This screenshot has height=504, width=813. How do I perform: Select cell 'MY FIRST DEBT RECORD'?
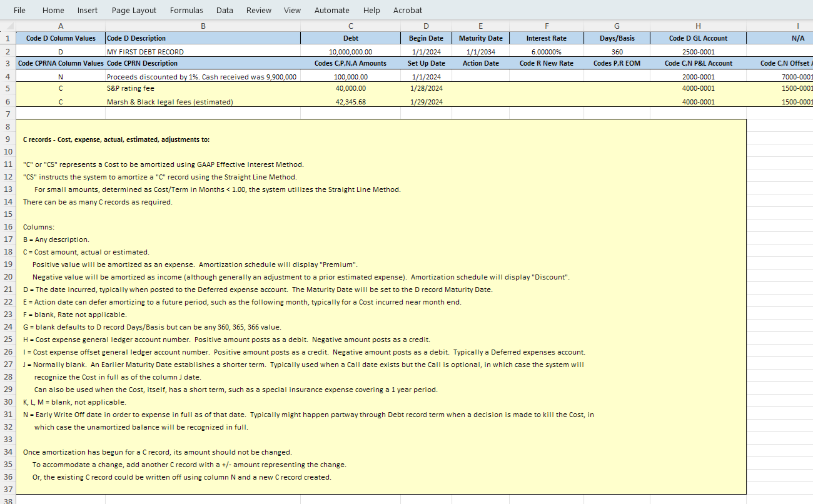tap(203, 52)
